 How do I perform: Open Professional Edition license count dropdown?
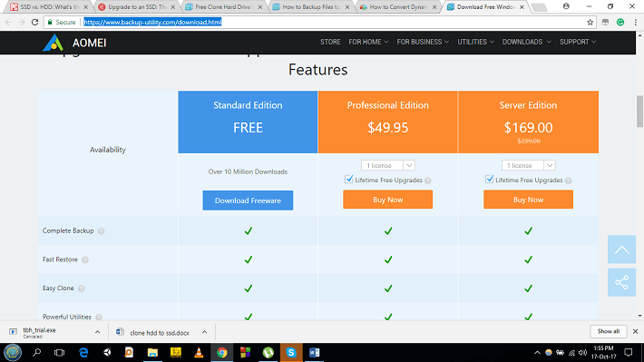pos(388,165)
